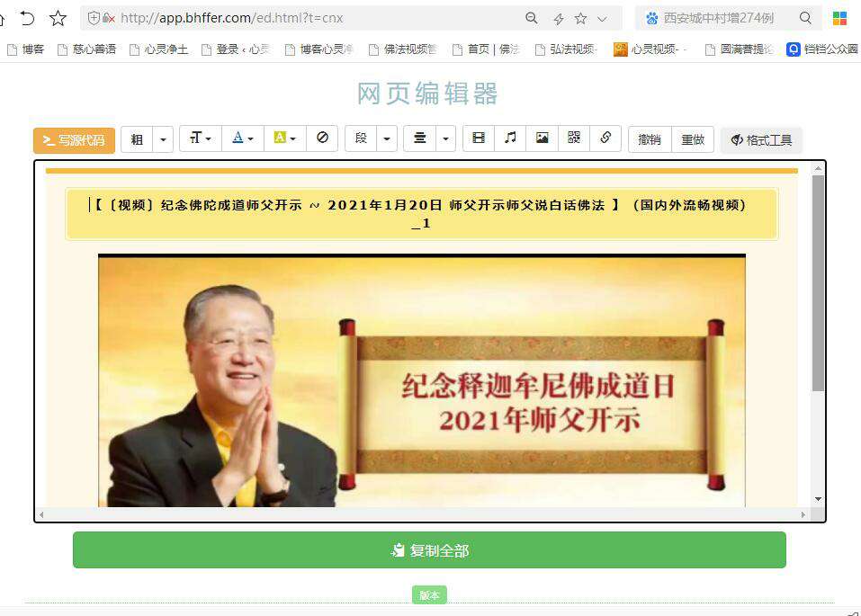Image resolution: width=861 pixels, height=616 pixels.
Task: Click the master portrait banner image in editor
Action: point(422,380)
